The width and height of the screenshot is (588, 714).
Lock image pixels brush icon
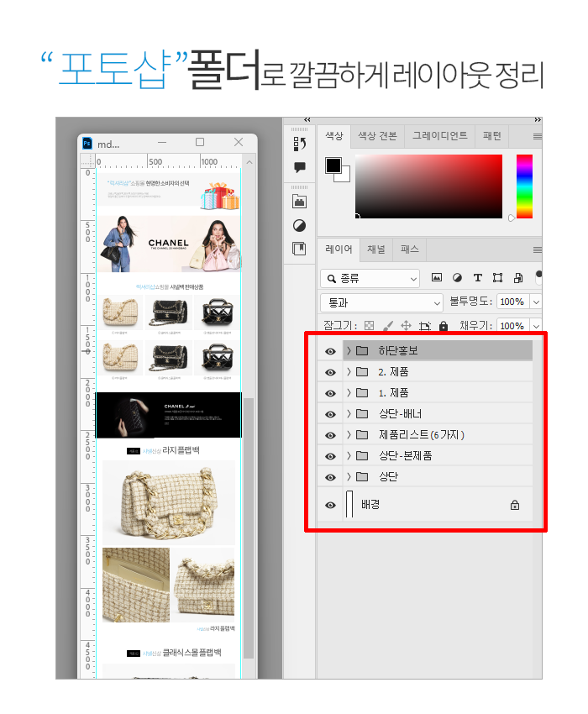click(x=387, y=326)
